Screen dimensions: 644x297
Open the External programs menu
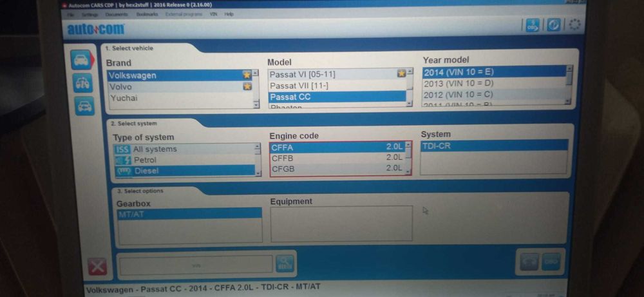[x=184, y=14]
